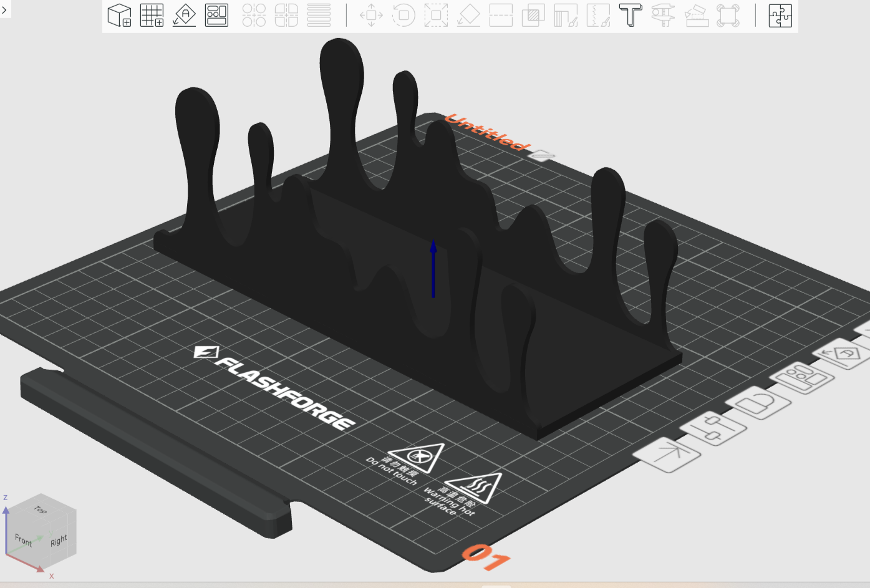Expand the collapsed sidebar arrow
The height and width of the screenshot is (588, 870).
[4, 9]
